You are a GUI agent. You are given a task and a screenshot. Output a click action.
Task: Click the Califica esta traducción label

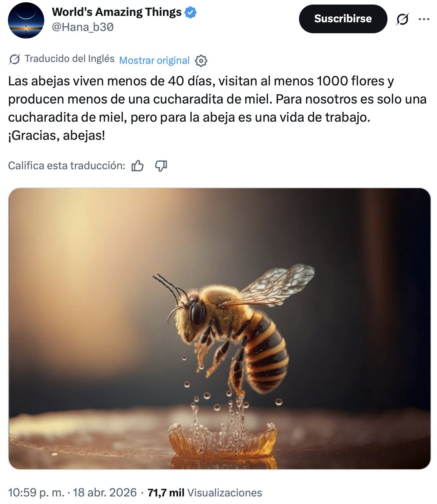67,165
